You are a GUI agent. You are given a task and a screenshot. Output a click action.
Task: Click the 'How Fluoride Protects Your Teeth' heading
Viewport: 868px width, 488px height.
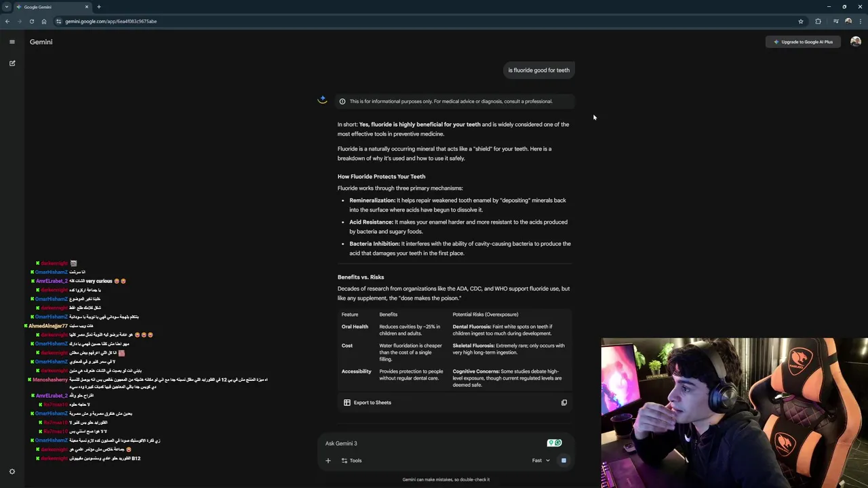[381, 177]
